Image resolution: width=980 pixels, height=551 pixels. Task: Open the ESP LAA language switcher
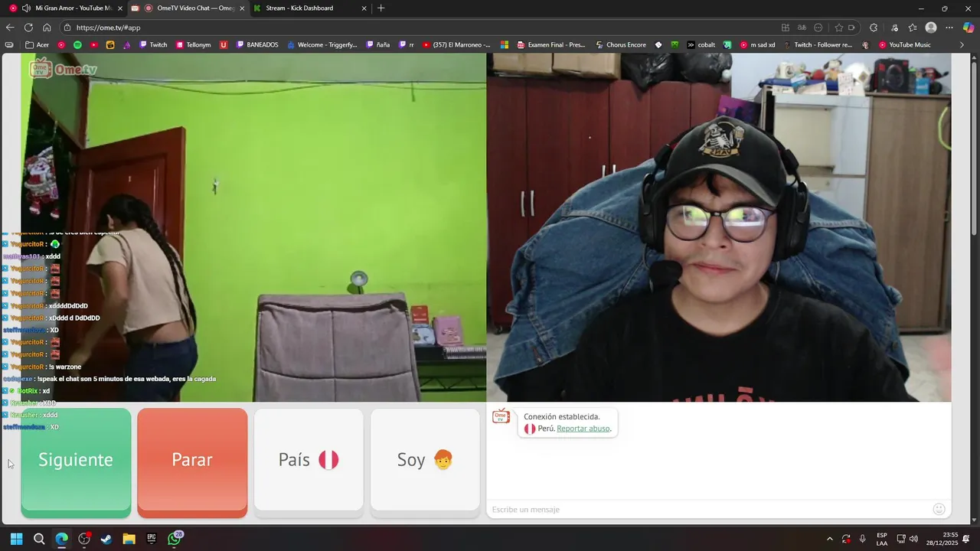coord(882,539)
